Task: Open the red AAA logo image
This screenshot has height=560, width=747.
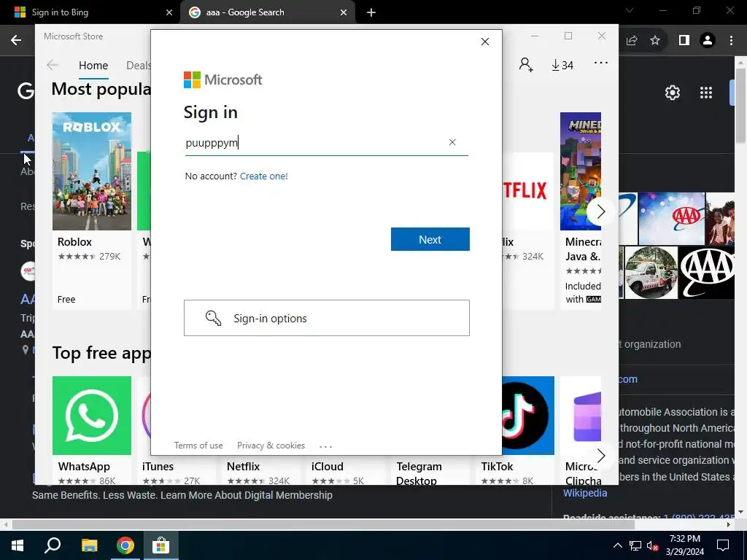Action: [672, 218]
